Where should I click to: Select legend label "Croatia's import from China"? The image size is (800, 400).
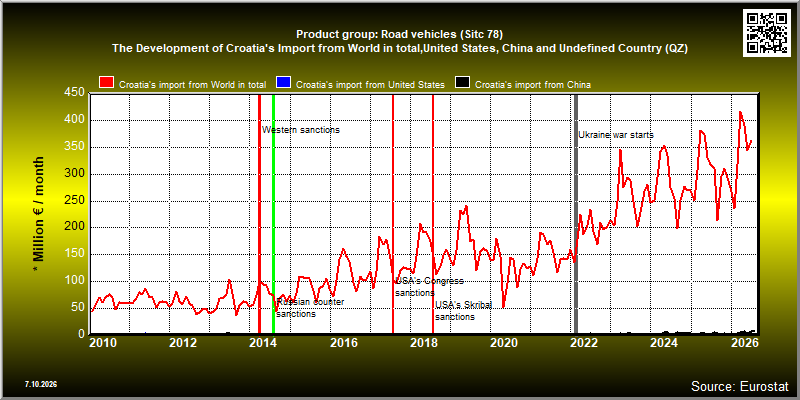533,85
